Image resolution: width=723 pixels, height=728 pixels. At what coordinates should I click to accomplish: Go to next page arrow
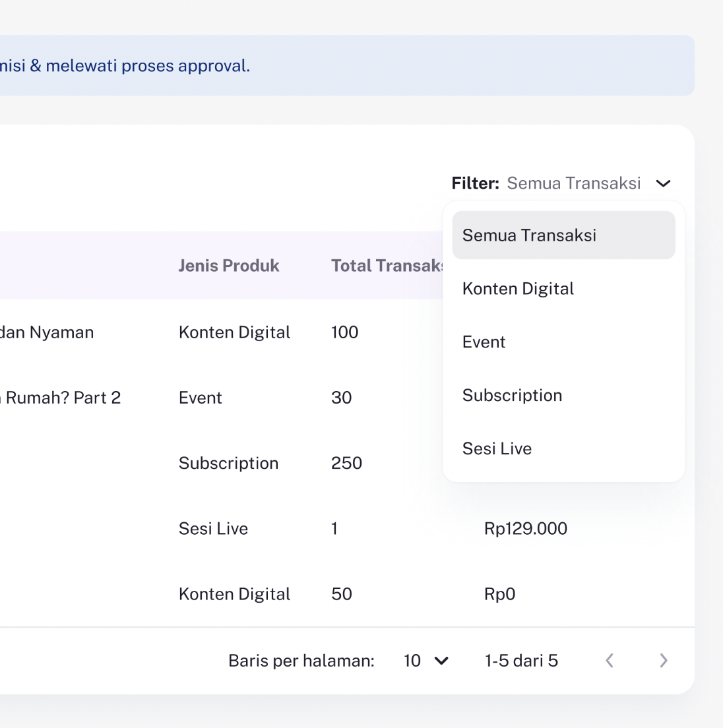(x=664, y=661)
